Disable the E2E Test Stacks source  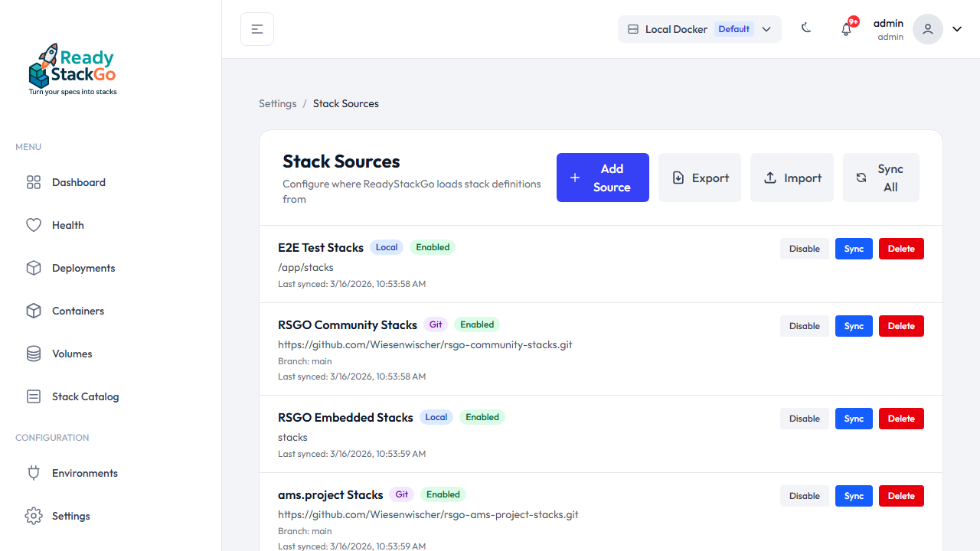(x=804, y=249)
